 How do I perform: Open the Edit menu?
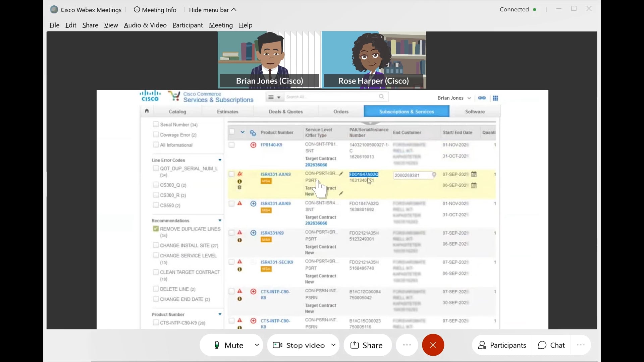click(71, 25)
